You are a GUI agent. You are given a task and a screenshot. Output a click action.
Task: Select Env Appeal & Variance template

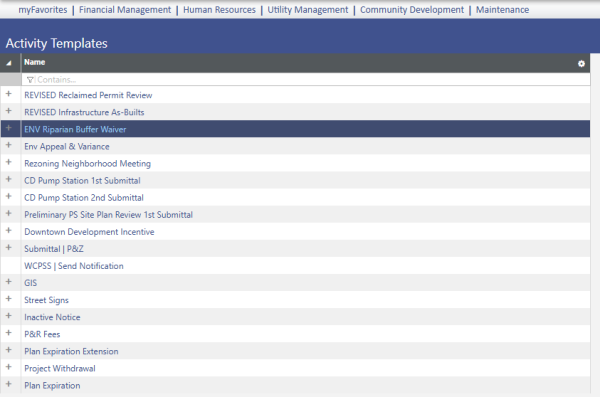67,147
